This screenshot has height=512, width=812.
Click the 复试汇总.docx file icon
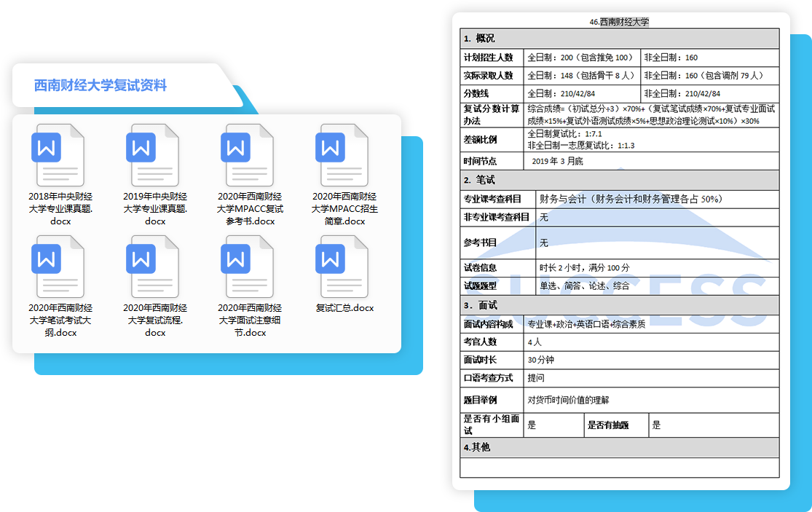[x=344, y=267]
